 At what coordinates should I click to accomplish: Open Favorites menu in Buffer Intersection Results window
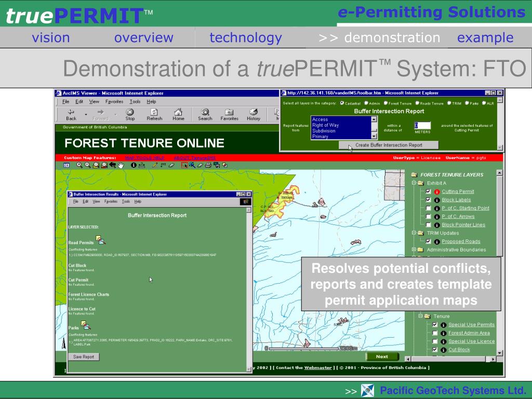[111, 202]
